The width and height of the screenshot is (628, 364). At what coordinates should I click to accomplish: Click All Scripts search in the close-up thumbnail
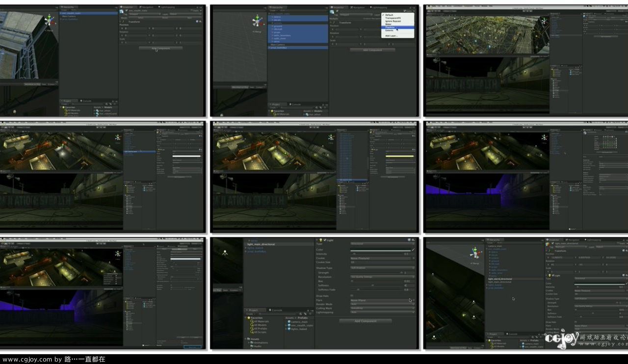click(259, 332)
